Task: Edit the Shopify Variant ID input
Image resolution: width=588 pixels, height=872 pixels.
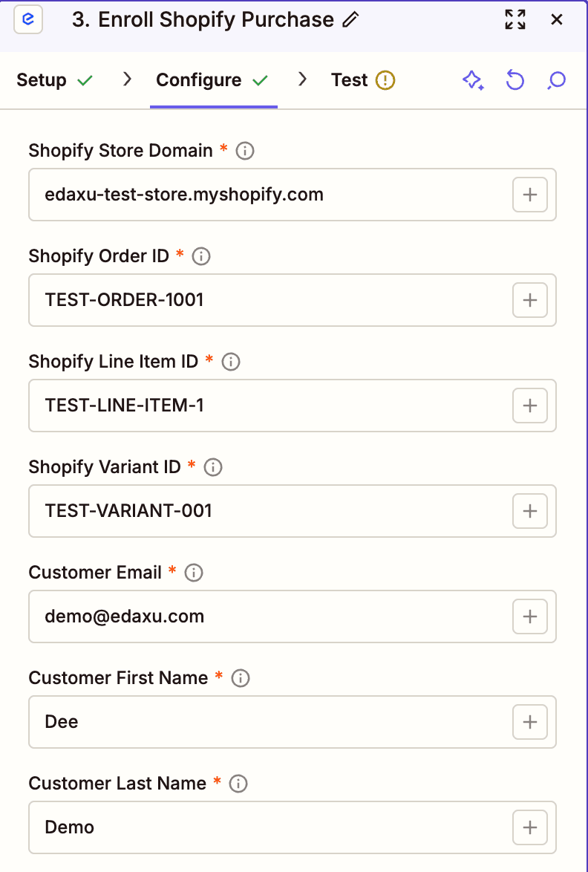Action: click(x=293, y=511)
